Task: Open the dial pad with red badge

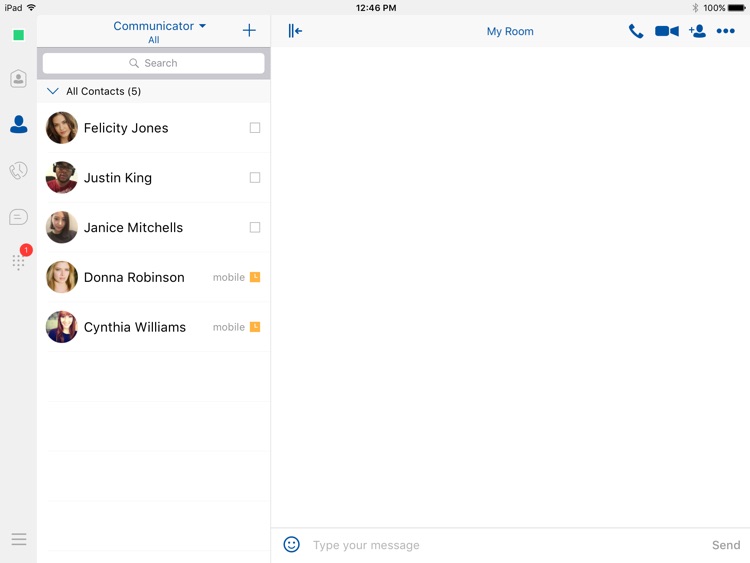Action: (19, 262)
